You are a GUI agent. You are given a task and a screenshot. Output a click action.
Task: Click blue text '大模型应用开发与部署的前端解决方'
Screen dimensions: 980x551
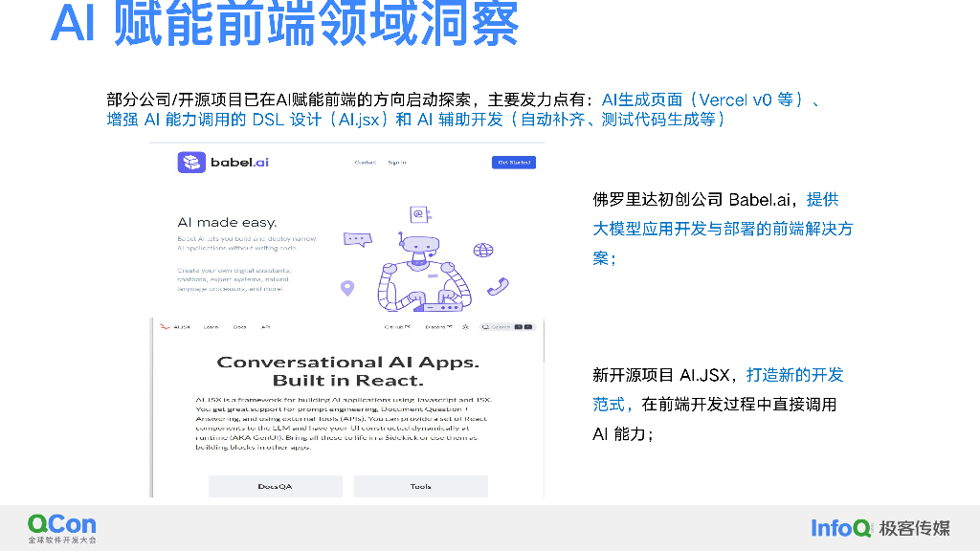[723, 230]
